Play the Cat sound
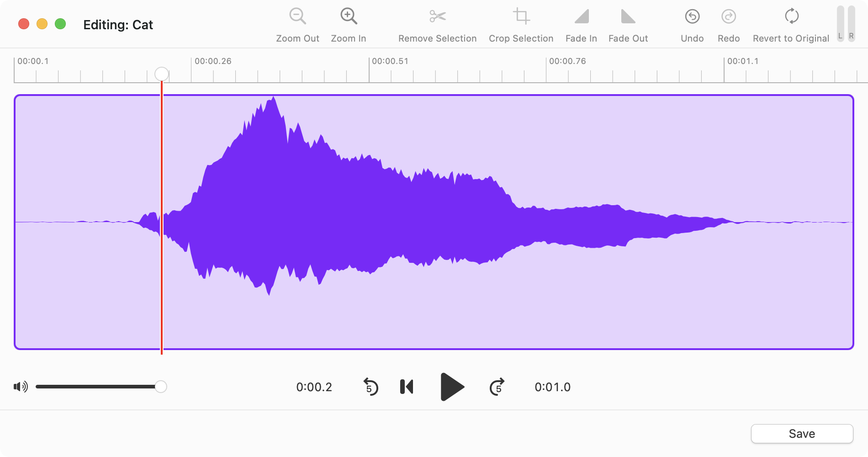This screenshot has height=457, width=868. [452, 387]
